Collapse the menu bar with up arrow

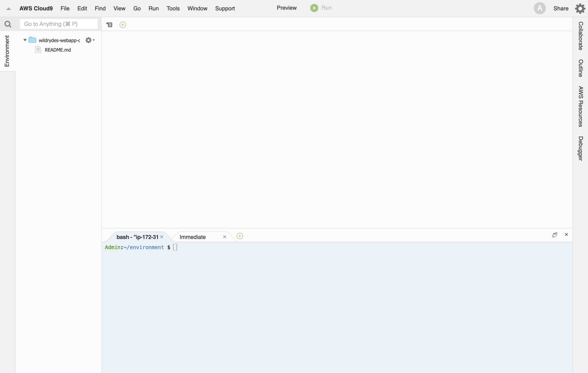[x=9, y=9]
